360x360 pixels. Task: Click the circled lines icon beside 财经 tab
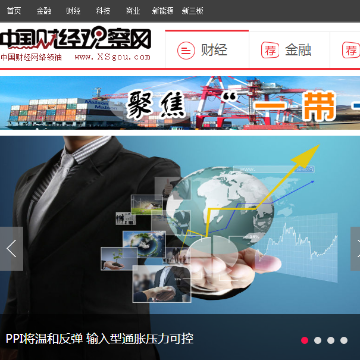click(186, 51)
